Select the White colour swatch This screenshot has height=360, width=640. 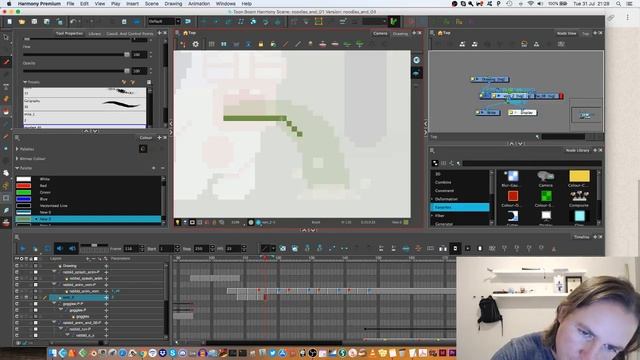[x=24, y=179]
